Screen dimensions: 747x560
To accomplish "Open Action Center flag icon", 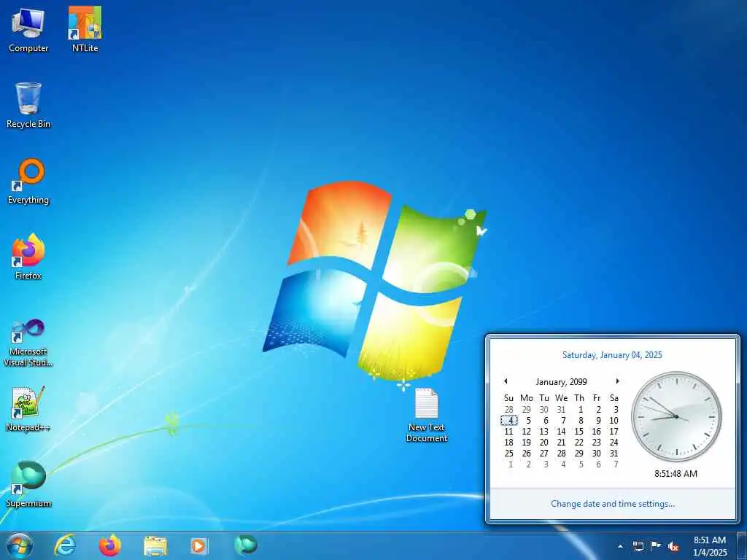I will pos(656,546).
